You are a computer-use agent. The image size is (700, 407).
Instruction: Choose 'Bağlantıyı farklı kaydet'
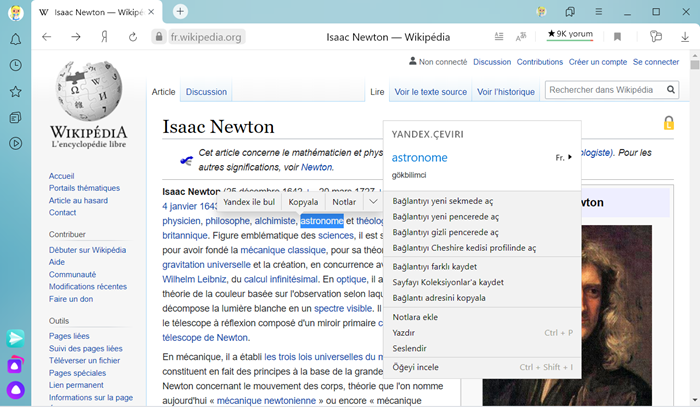pos(482,266)
